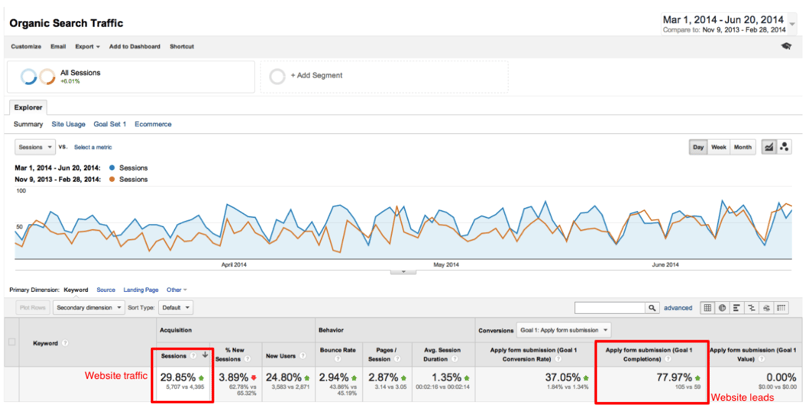Click help icon beside Pages / Session
810x412 pixels.
click(397, 359)
